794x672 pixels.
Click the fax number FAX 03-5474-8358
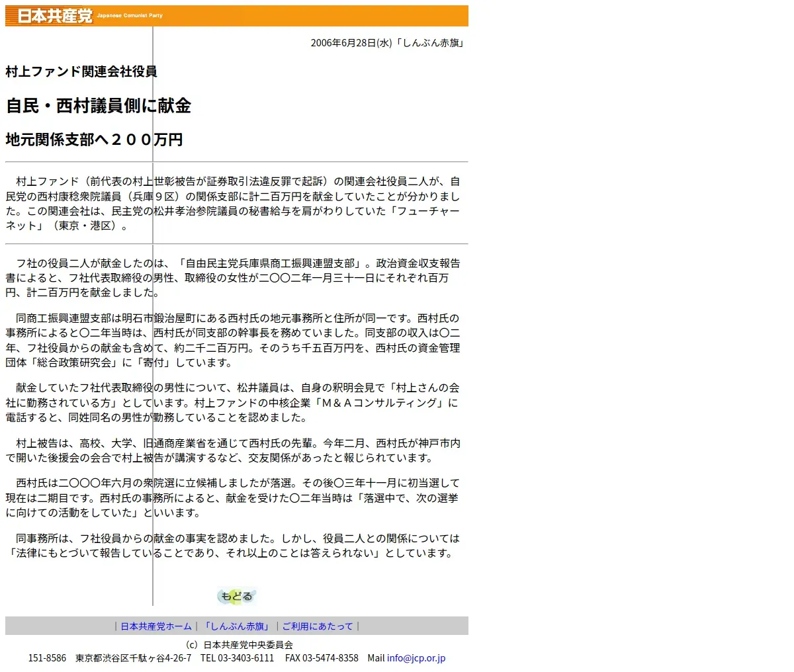322,658
